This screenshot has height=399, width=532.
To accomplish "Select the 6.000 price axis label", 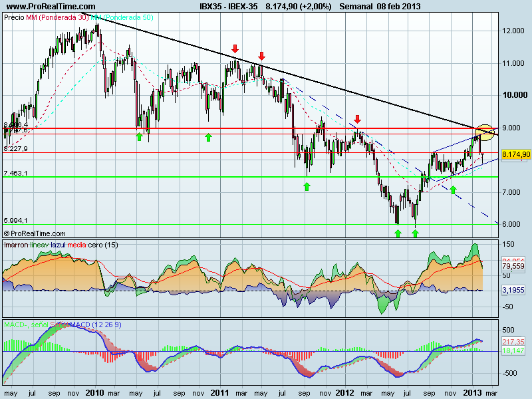I will [x=511, y=224].
